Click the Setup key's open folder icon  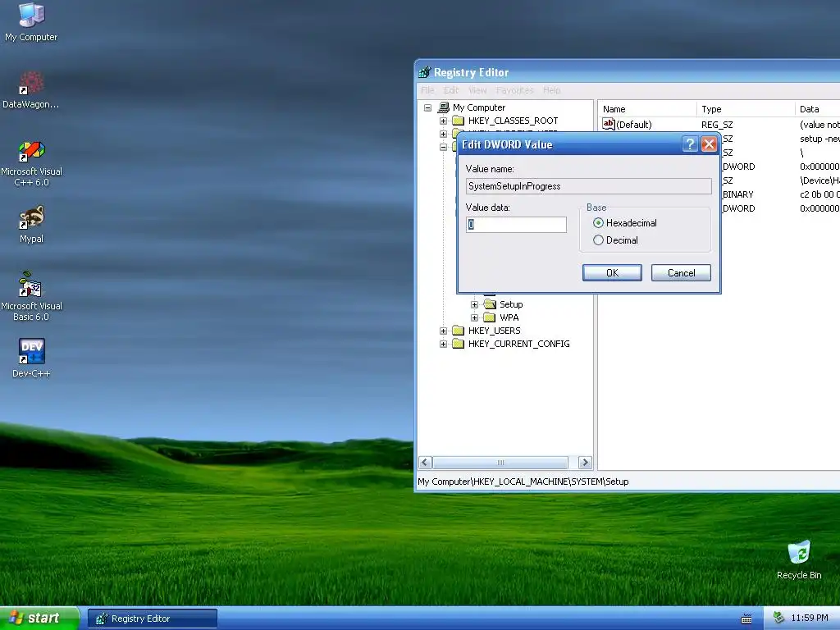click(490, 304)
